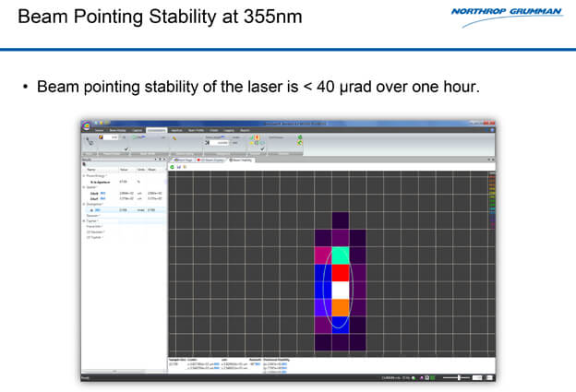Image resolution: width=576 pixels, height=392 pixels.
Task: Expand the Tophat group in results tree
Action: (x=84, y=222)
